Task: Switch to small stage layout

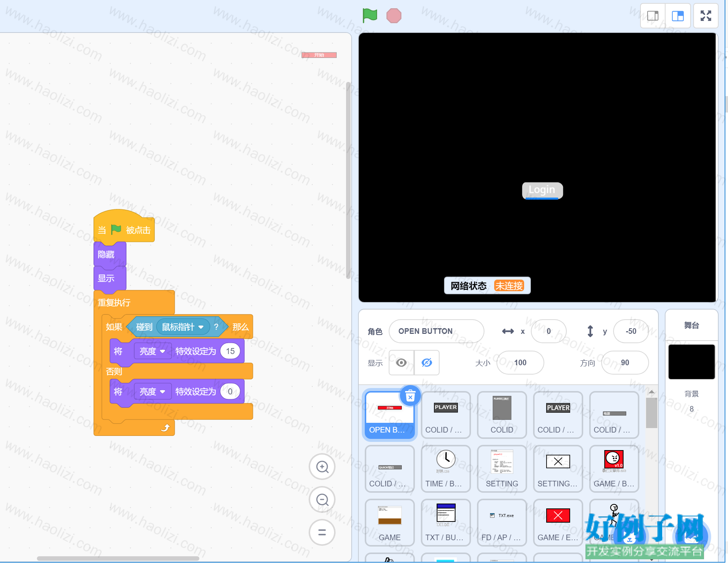Action: pyautogui.click(x=653, y=16)
